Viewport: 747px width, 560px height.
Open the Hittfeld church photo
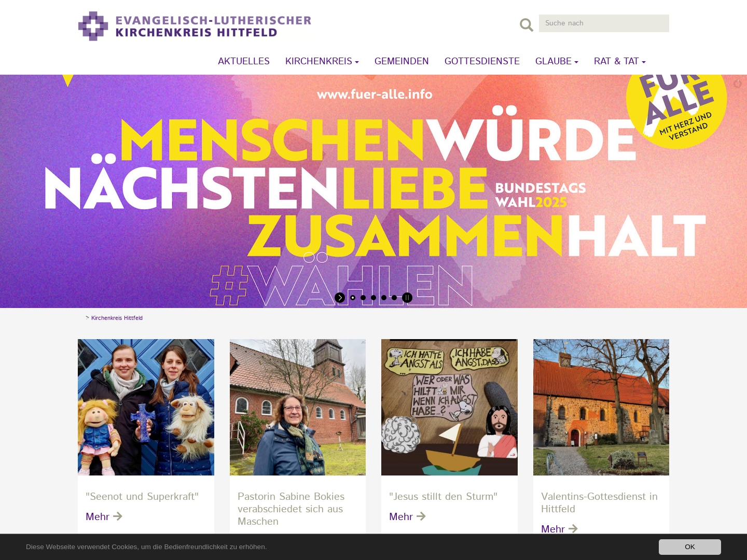[601, 407]
